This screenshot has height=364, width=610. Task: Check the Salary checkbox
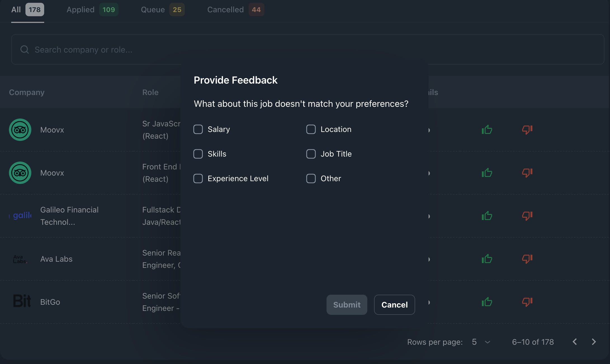198,129
